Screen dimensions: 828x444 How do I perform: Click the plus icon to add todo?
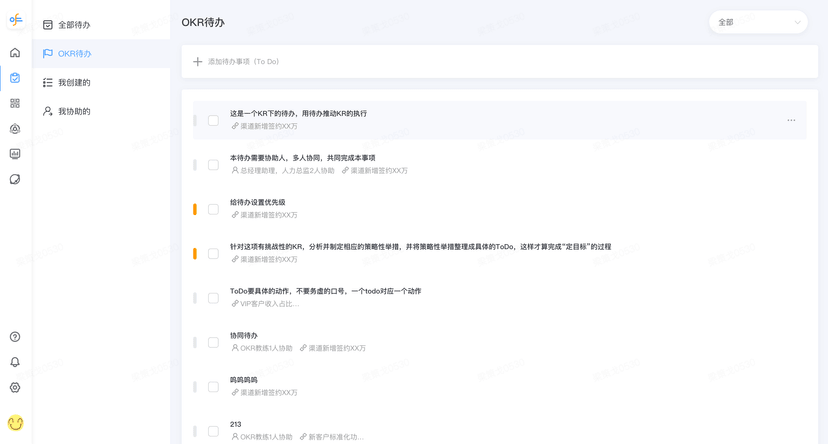pyautogui.click(x=197, y=62)
